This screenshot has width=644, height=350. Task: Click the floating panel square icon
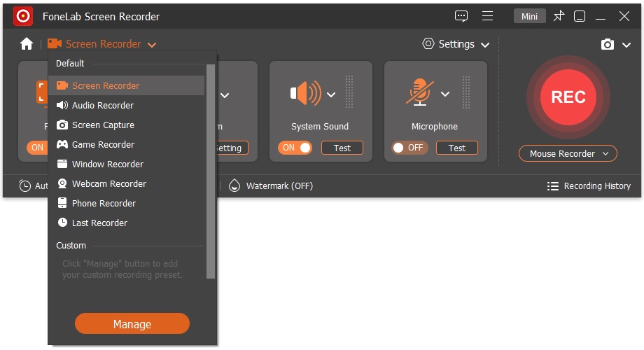pos(580,16)
